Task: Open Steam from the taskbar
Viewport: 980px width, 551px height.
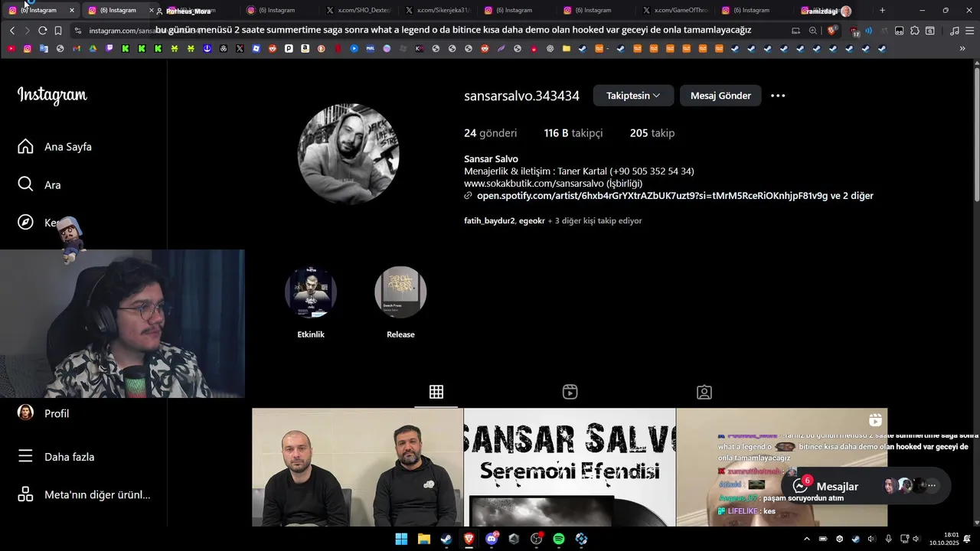Action: tap(446, 539)
